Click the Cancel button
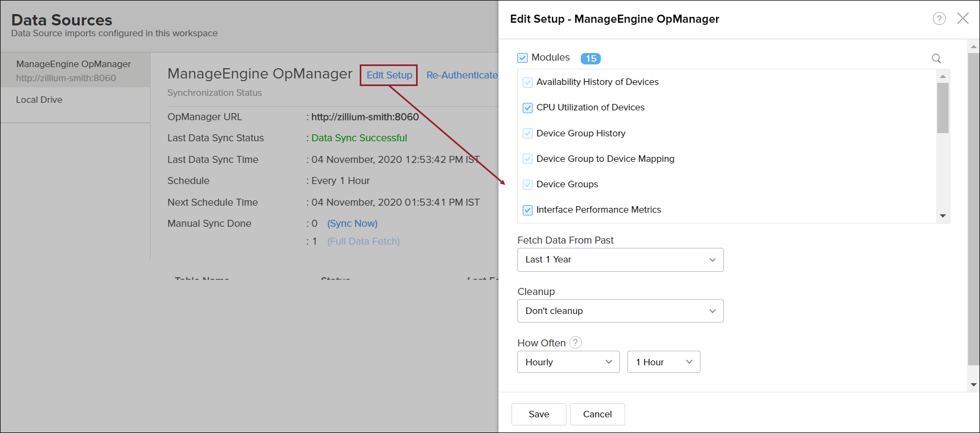The height and width of the screenshot is (433, 980). pyautogui.click(x=597, y=414)
